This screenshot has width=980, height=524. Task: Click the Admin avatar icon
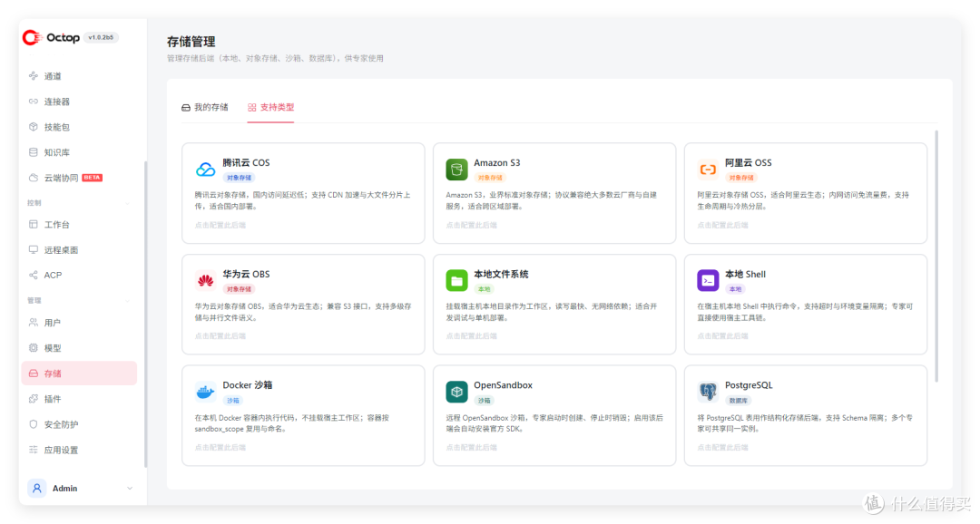37,489
